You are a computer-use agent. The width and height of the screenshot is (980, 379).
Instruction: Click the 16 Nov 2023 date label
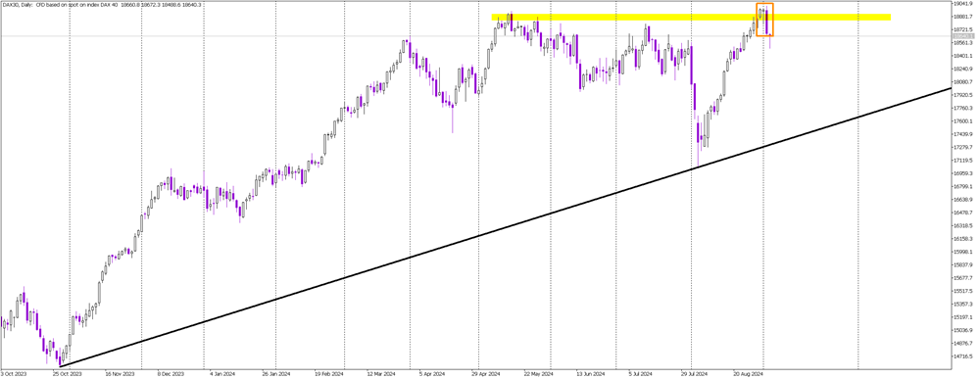pyautogui.click(x=119, y=375)
